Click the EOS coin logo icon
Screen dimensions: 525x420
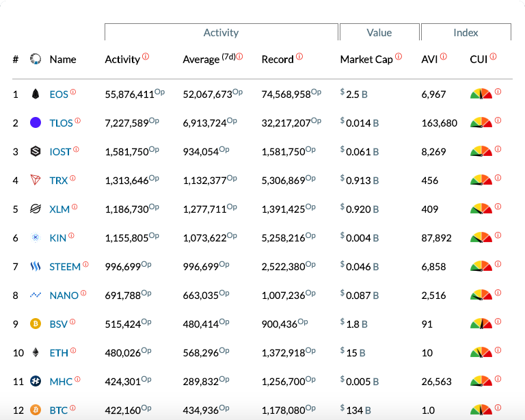[36, 94]
